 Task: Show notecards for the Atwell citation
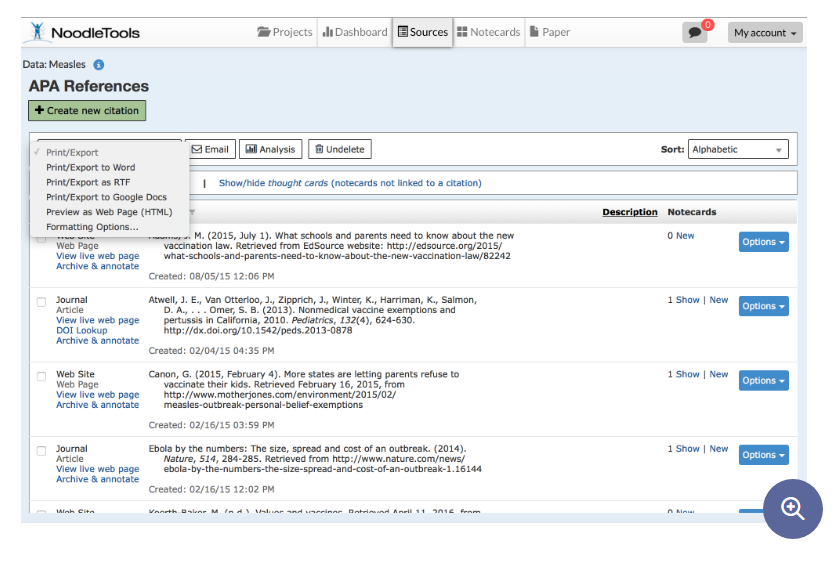point(687,300)
